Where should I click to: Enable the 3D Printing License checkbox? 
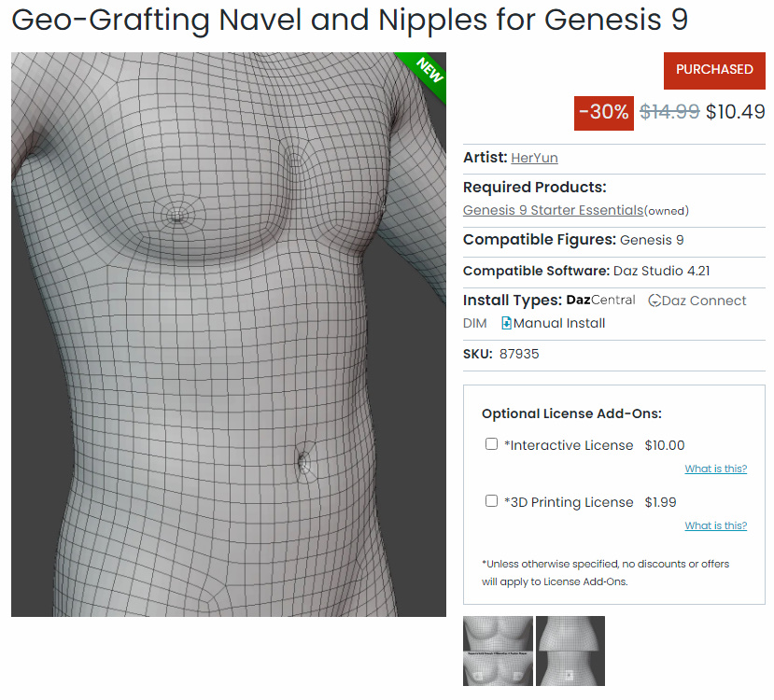(x=492, y=501)
